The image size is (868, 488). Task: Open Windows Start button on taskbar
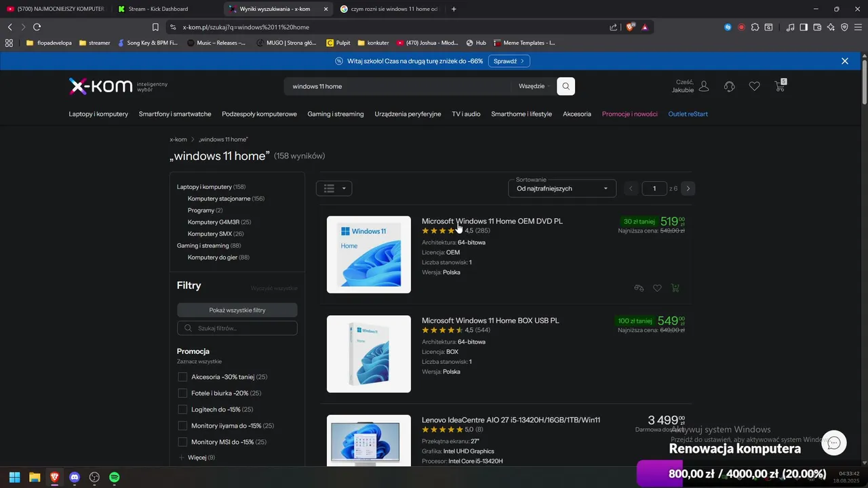click(14, 477)
